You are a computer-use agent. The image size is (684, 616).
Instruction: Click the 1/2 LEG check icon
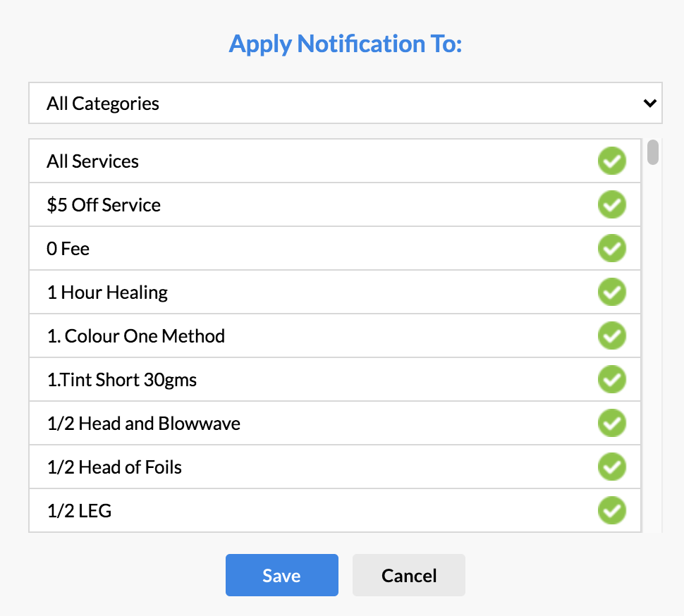pos(612,511)
